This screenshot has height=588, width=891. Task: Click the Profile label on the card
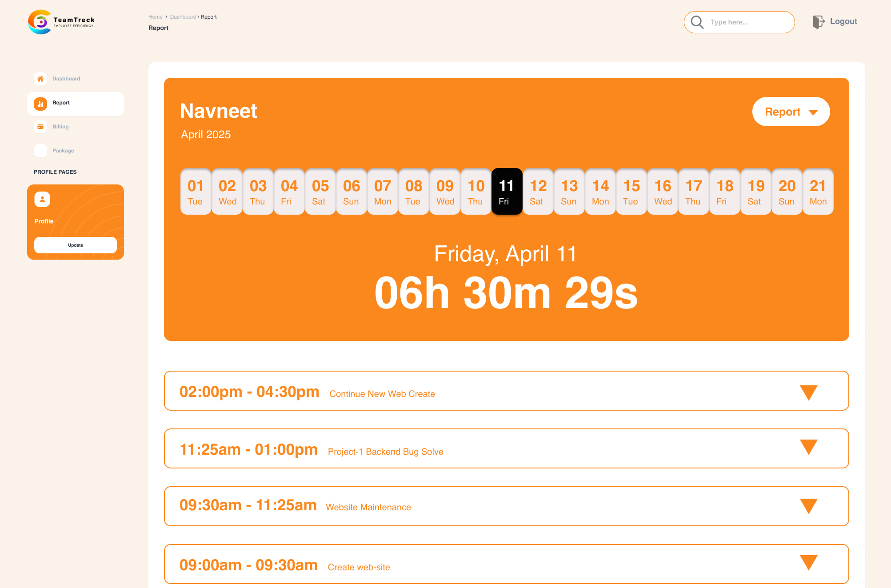(44, 221)
